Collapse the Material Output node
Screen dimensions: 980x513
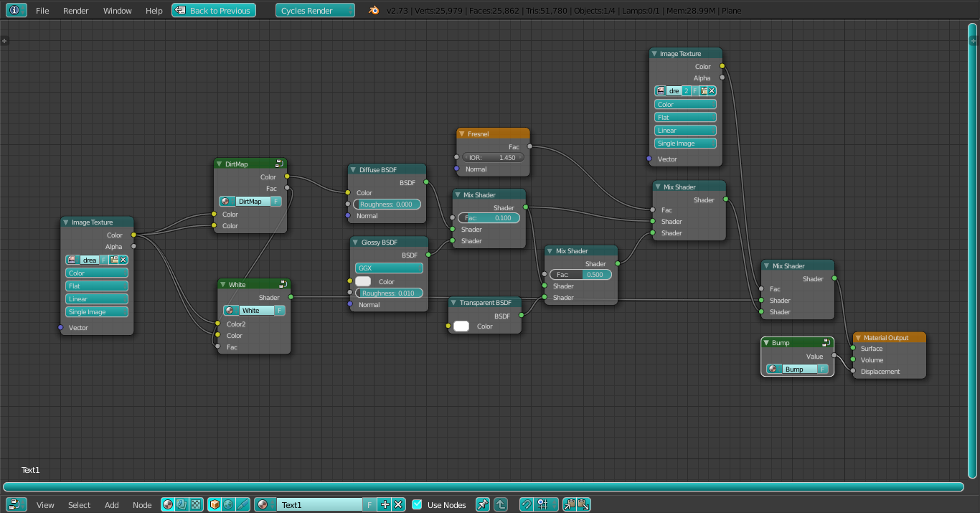(x=858, y=338)
